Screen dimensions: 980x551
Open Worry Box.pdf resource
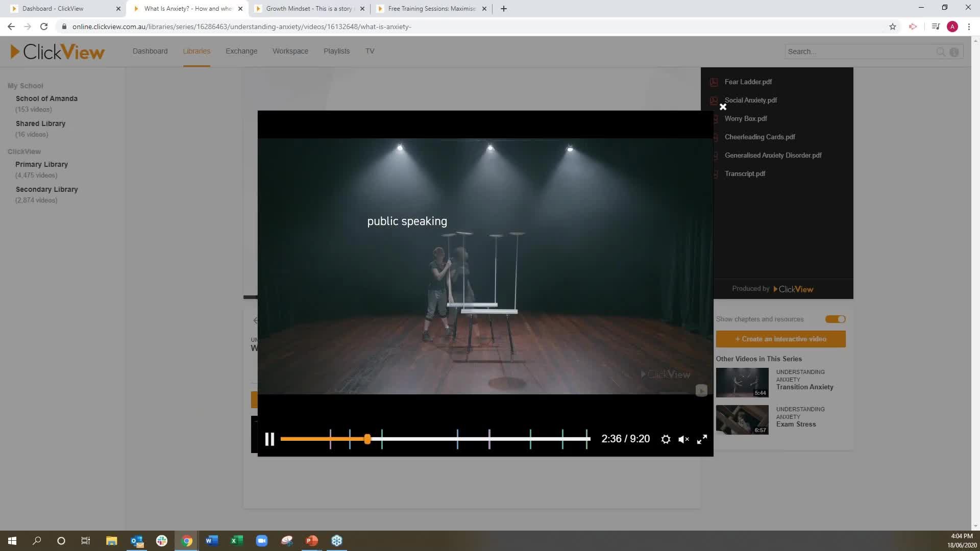[x=746, y=118]
